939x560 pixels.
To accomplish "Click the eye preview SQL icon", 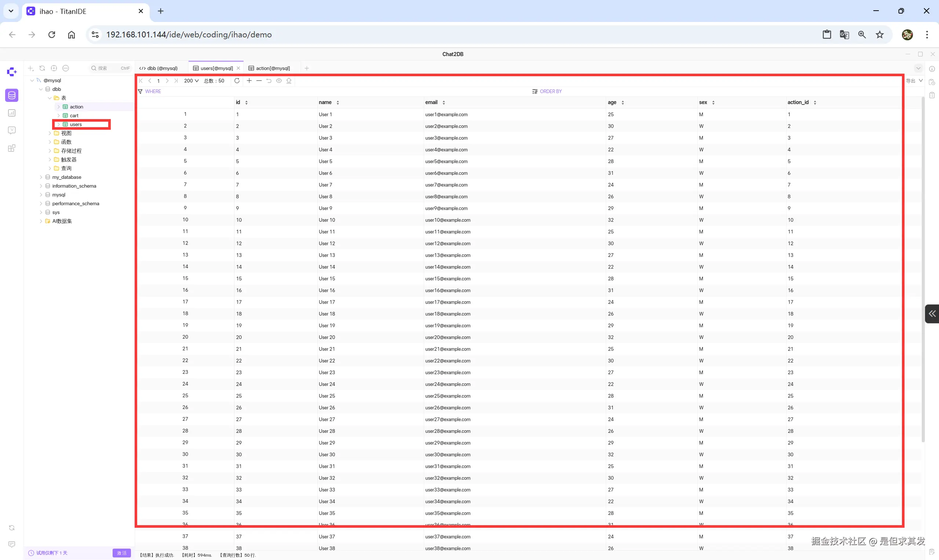I will [x=279, y=81].
